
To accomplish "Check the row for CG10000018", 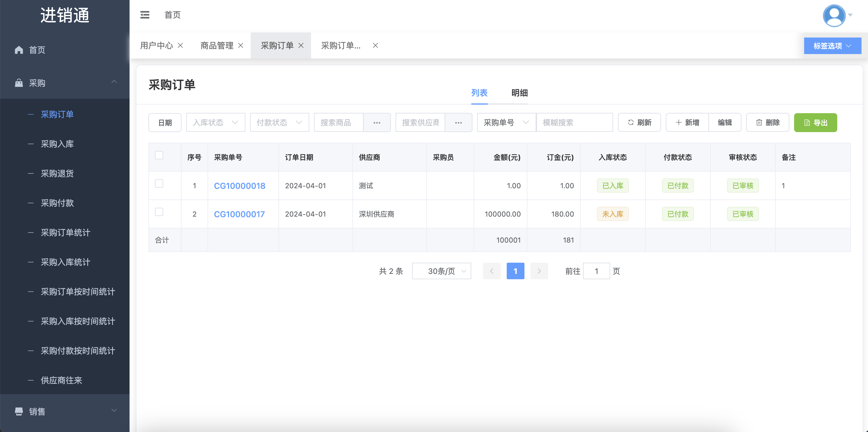I will click(159, 183).
